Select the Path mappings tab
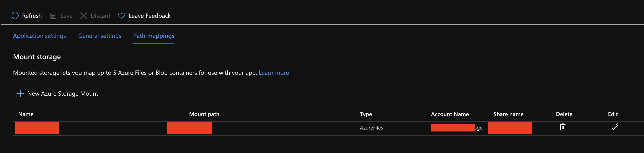The height and width of the screenshot is (153, 644). coord(154,36)
